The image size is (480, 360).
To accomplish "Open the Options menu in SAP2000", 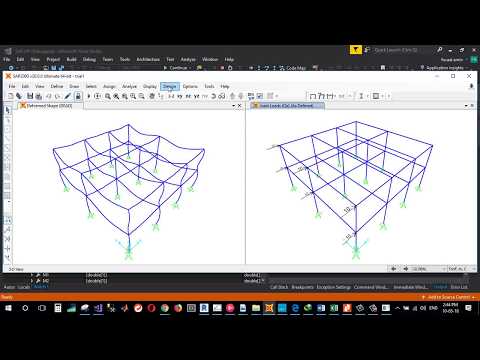I will tap(190, 86).
